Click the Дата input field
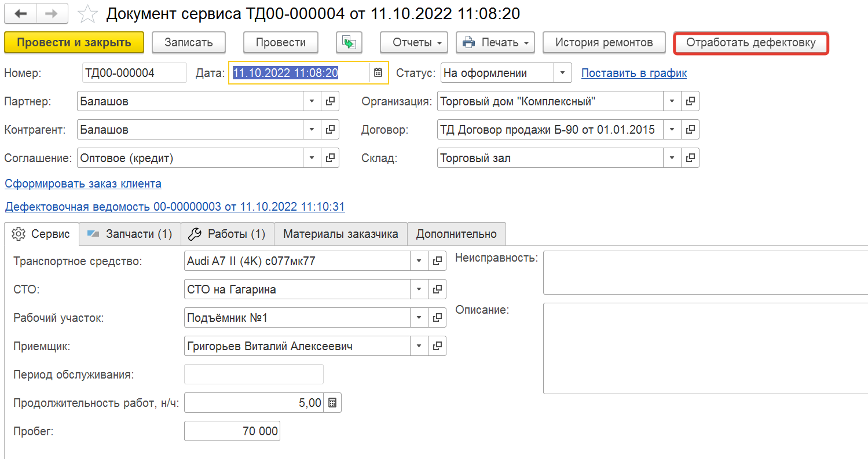868x459 pixels. 299,73
